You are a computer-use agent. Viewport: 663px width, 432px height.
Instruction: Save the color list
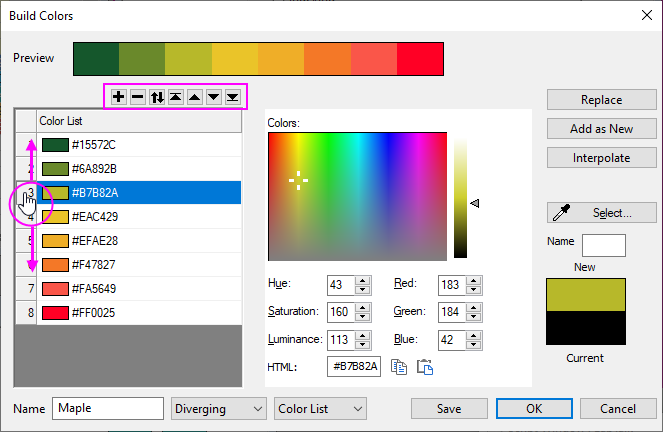point(449,408)
